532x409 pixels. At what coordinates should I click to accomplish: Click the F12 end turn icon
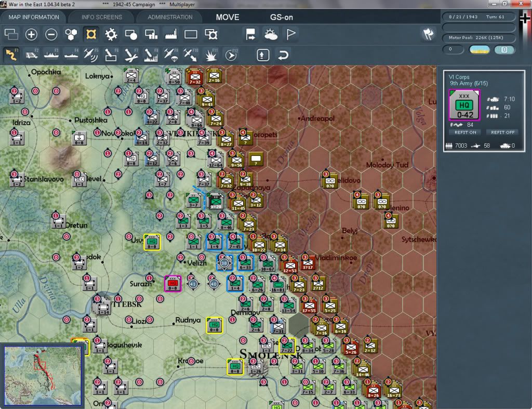coord(231,55)
